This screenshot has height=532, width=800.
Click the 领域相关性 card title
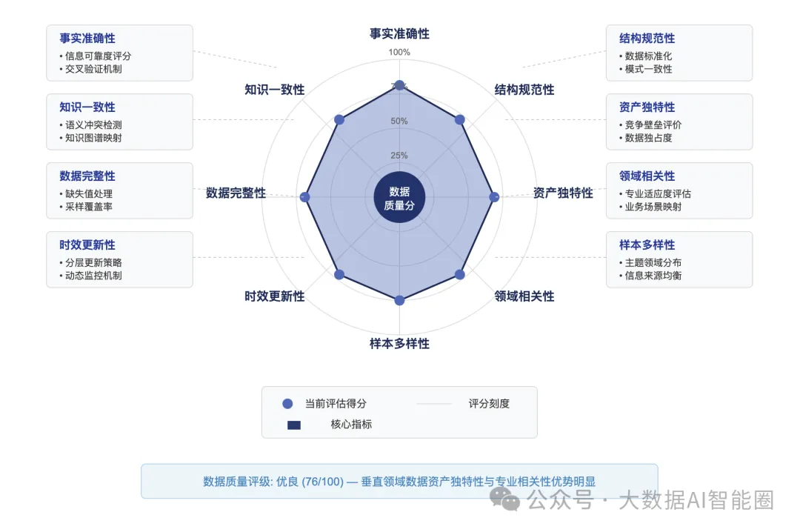pyautogui.click(x=647, y=176)
